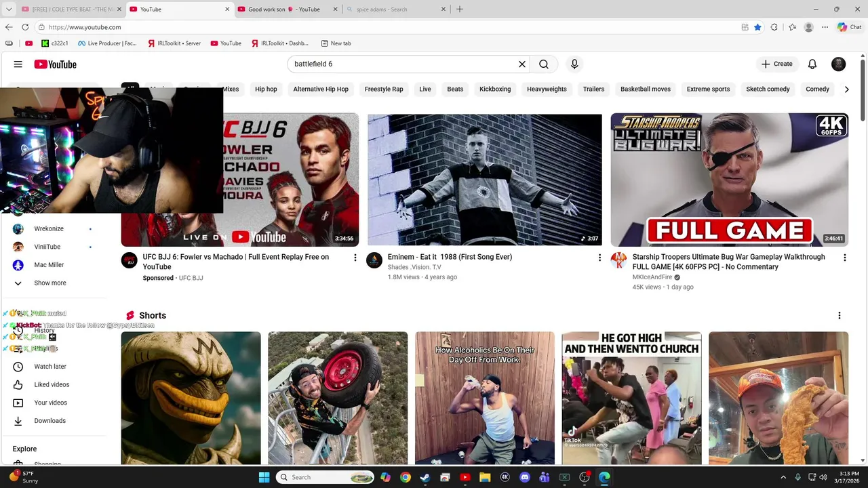868x488 pixels.
Task: Open the c322c1 bookmark
Action: point(55,43)
